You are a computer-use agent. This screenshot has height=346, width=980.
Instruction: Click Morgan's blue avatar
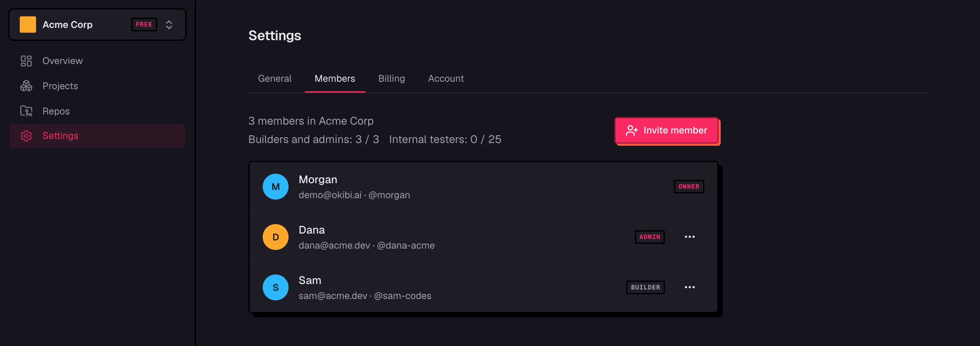point(275,187)
